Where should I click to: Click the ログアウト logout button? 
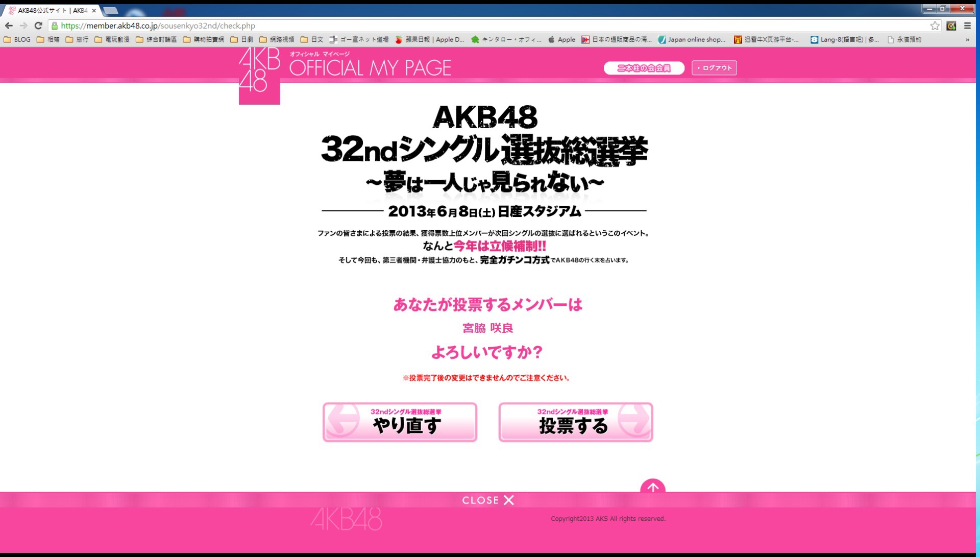pos(714,68)
